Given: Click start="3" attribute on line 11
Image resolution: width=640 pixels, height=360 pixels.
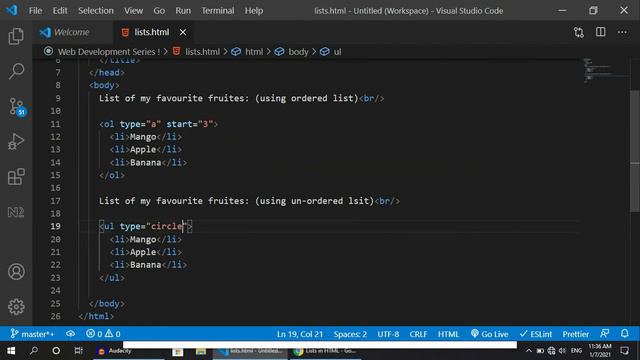Looking at the screenshot, I should click(190, 124).
